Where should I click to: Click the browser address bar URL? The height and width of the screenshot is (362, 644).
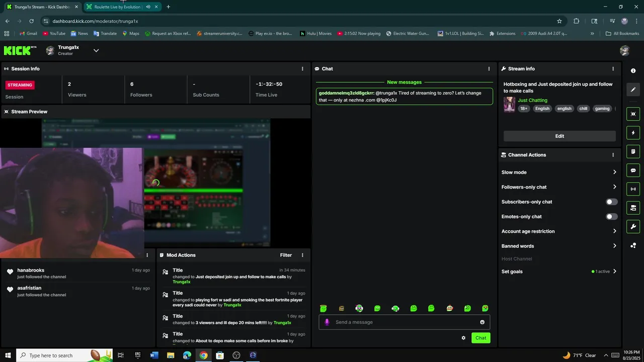(x=95, y=21)
